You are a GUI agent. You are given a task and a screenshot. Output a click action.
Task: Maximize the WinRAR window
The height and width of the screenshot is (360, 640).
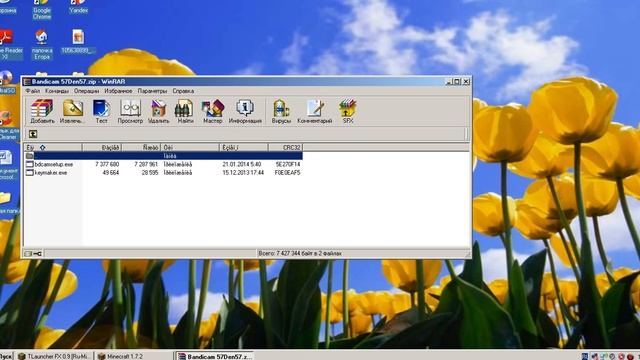[457, 82]
